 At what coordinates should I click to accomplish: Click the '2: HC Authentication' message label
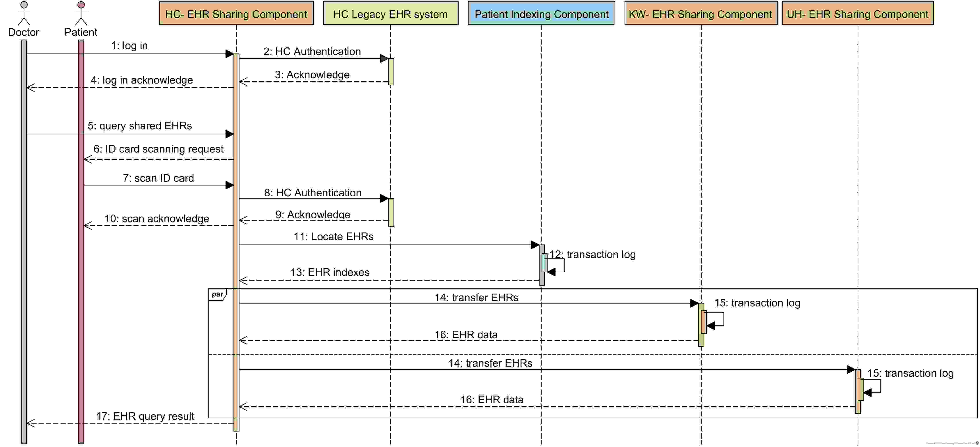tap(312, 51)
